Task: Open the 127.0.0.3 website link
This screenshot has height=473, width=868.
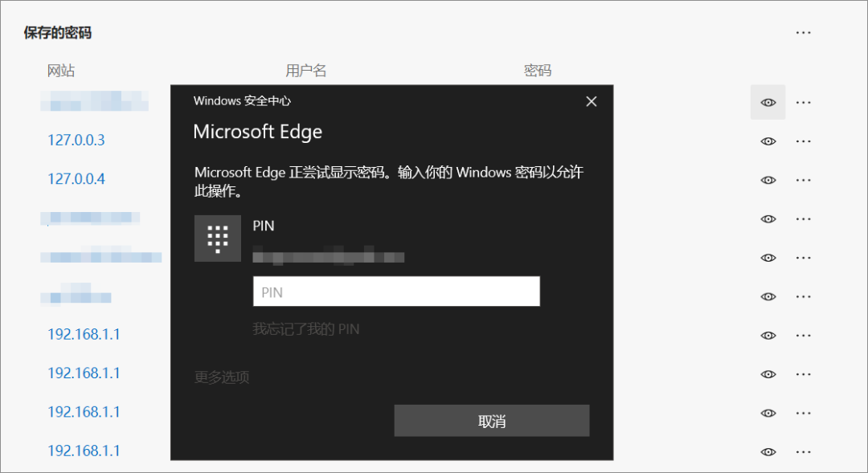Action: pyautogui.click(x=76, y=141)
